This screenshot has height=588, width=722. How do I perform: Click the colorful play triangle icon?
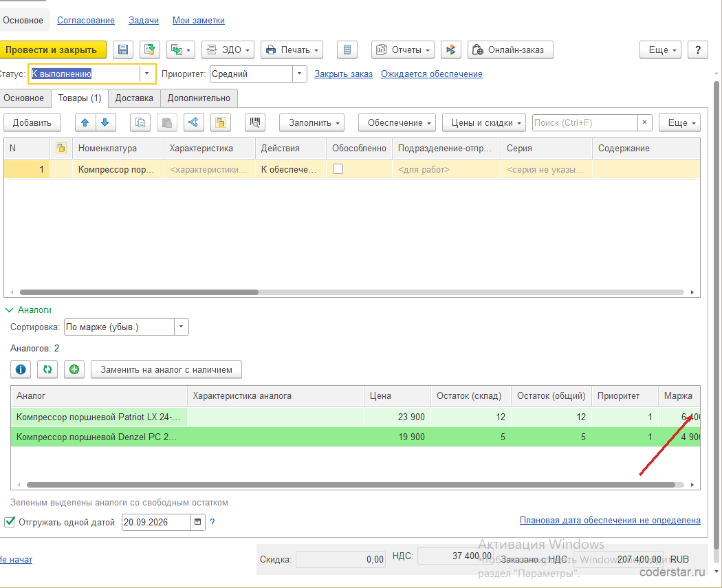click(451, 50)
